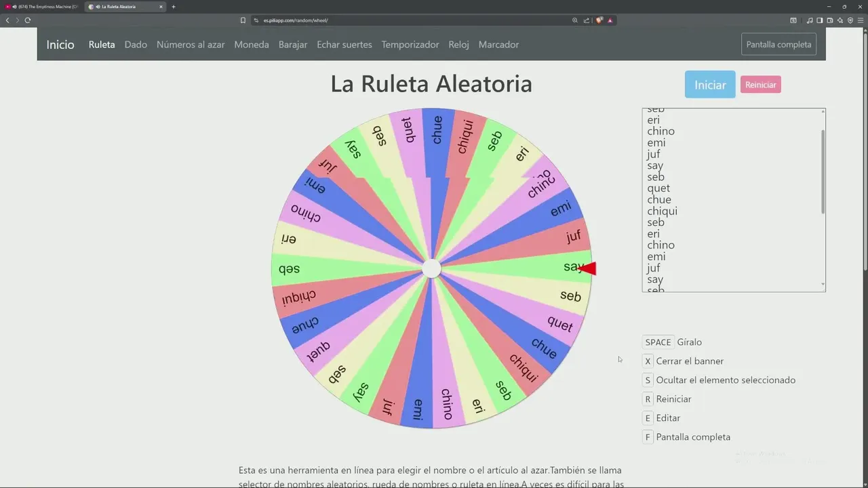Screen dimensions: 868x488
Task: Restore down the browser window
Action: (x=844, y=7)
